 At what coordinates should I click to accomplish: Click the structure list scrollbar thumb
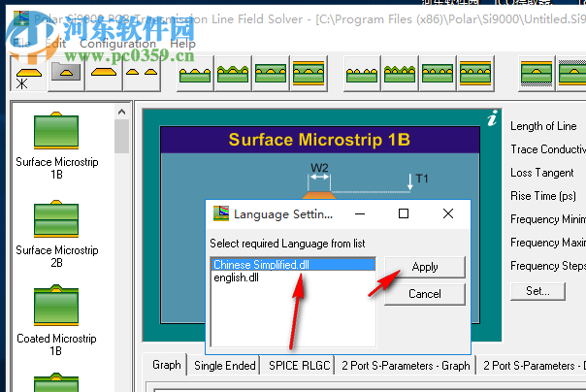(121, 137)
